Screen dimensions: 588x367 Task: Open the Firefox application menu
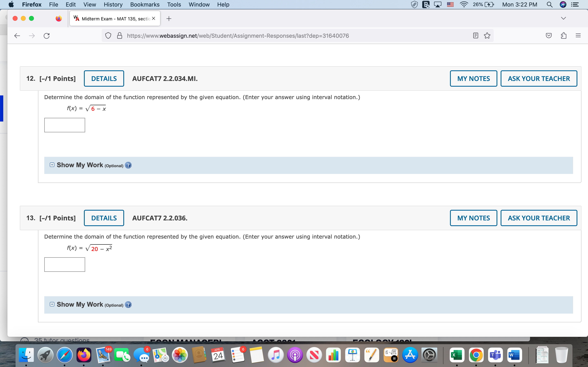578,35
